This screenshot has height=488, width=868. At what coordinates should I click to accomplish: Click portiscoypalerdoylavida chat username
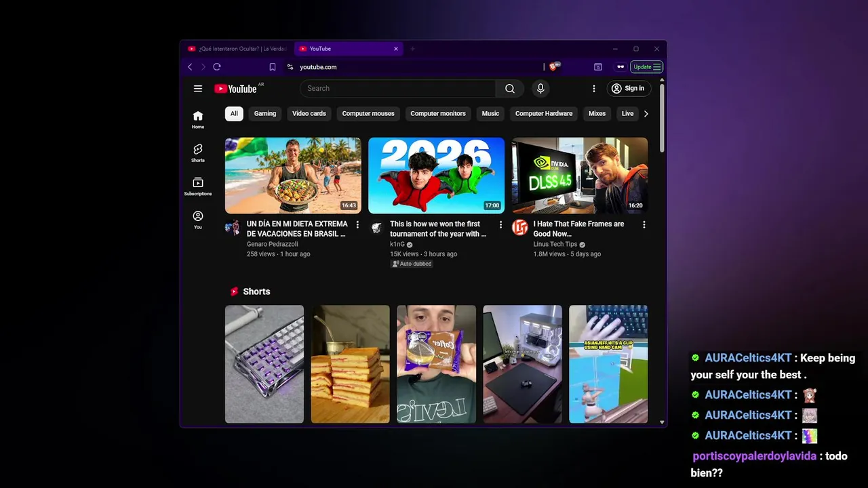coord(754,456)
